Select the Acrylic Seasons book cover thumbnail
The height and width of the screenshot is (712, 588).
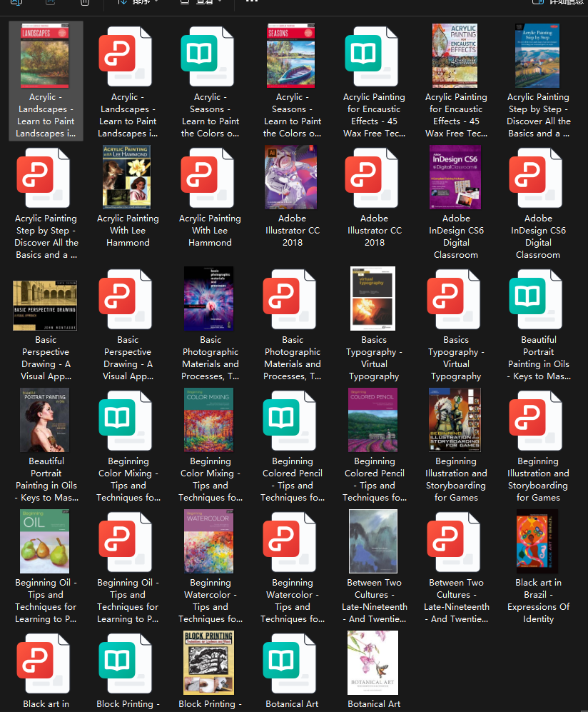click(291, 56)
